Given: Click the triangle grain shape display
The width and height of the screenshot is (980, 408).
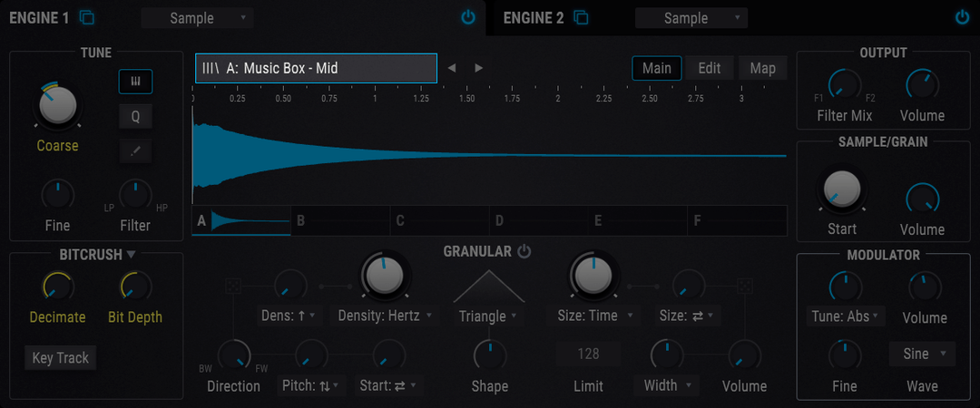Looking at the screenshot, I should 489,287.
